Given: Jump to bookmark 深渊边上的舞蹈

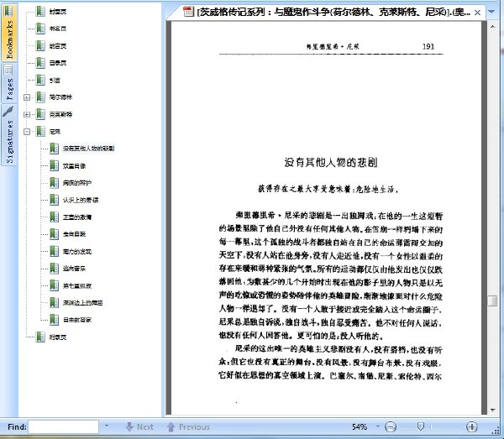Looking at the screenshot, I should (x=82, y=302).
